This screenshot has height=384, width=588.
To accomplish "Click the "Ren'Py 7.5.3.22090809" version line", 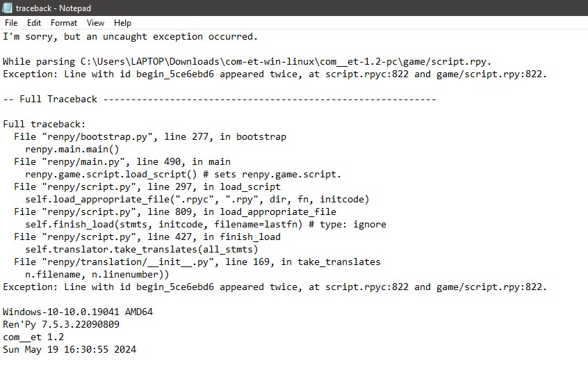I will [x=61, y=325].
